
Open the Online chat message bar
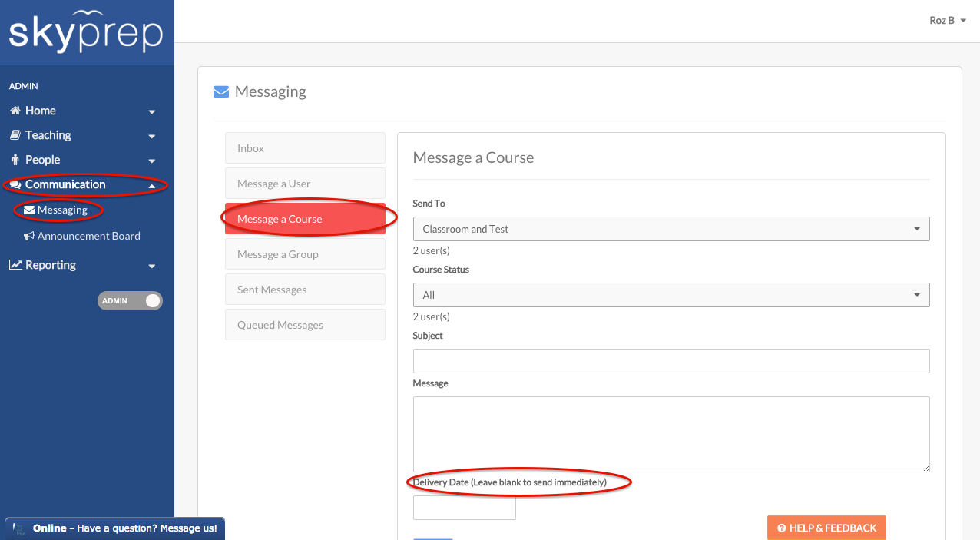(x=115, y=528)
